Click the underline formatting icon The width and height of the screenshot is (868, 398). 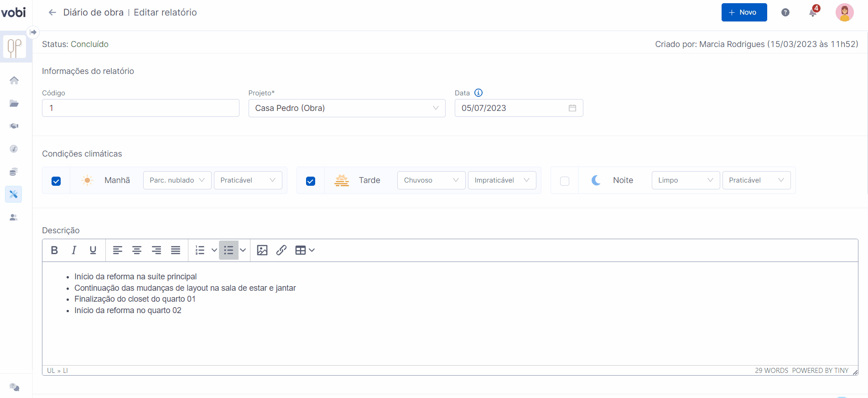[x=93, y=250]
